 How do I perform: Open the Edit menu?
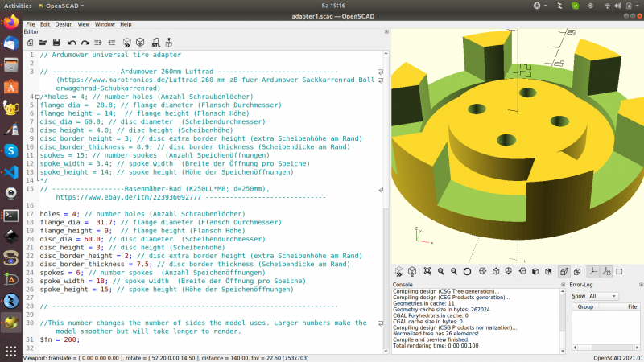tap(45, 24)
